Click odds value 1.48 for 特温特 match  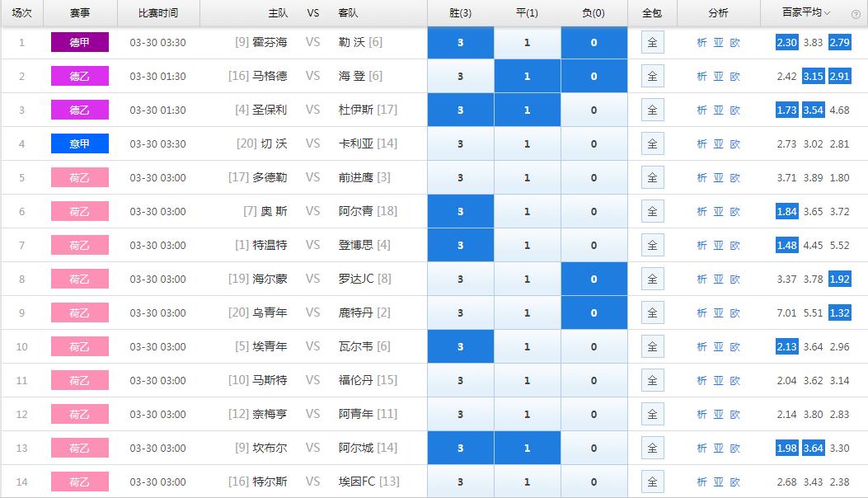pos(786,246)
